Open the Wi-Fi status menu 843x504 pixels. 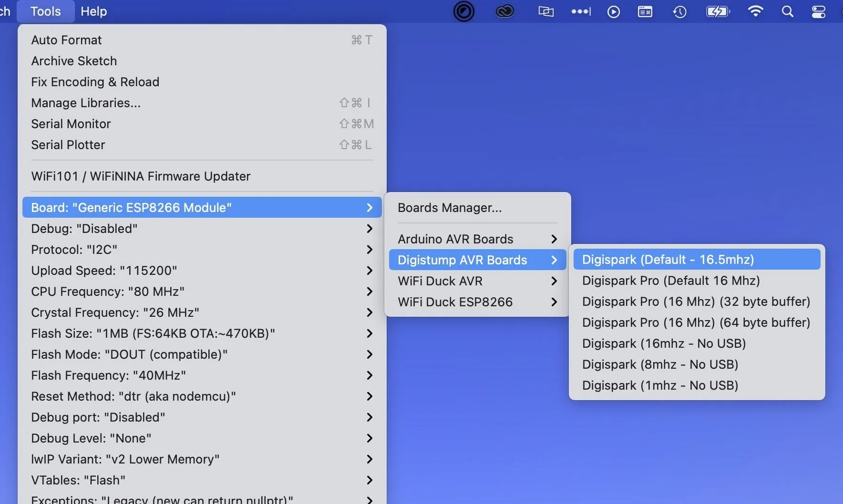point(756,11)
